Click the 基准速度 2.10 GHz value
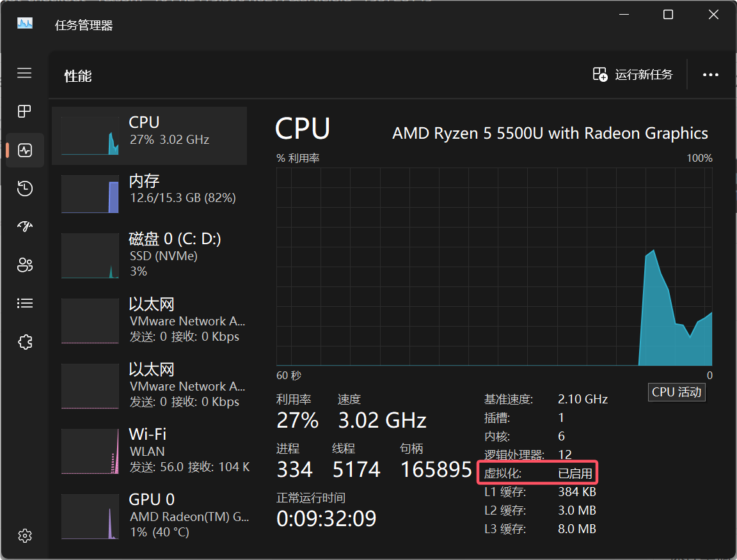 click(x=583, y=400)
